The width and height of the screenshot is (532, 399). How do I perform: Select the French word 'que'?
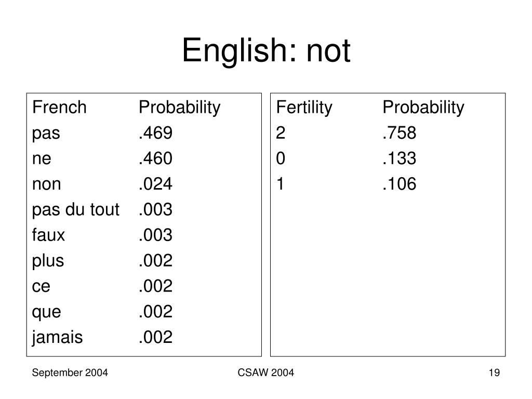[x=46, y=312]
